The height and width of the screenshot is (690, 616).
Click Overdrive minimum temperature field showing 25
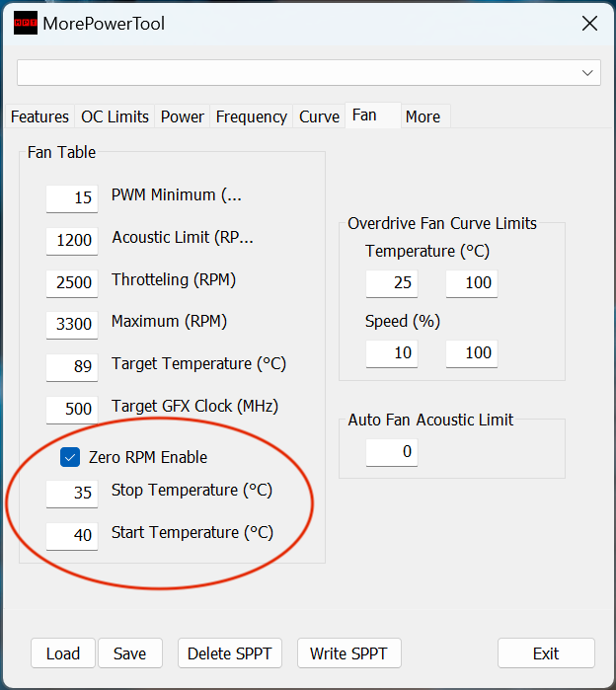[x=392, y=283]
